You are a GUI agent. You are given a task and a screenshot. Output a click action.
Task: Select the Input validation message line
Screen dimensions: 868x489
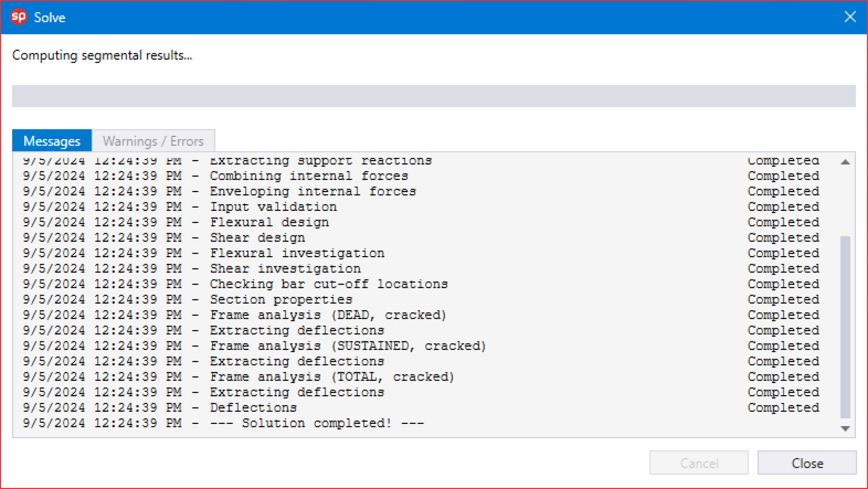tap(273, 207)
